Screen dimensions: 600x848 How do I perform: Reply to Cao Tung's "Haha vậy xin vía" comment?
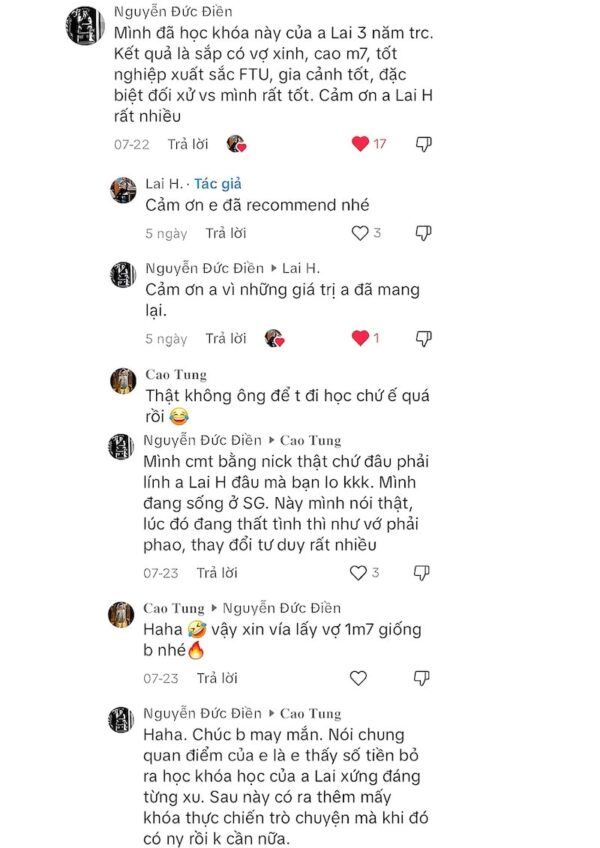tap(217, 678)
